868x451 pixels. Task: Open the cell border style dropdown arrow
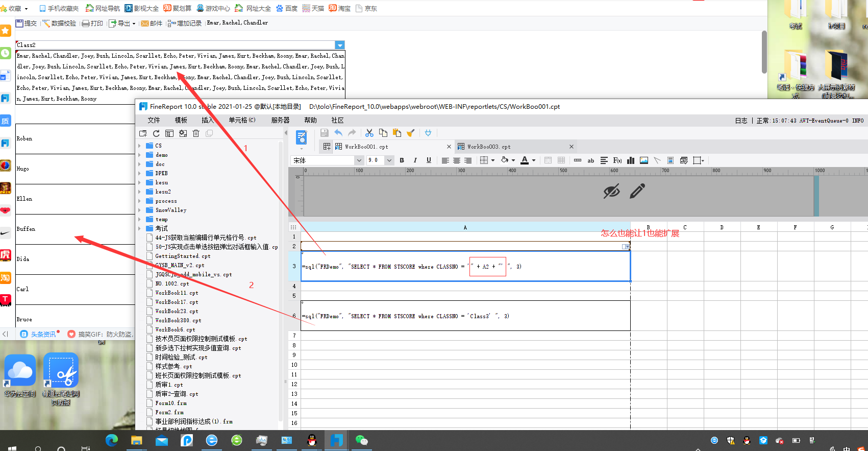coord(493,160)
